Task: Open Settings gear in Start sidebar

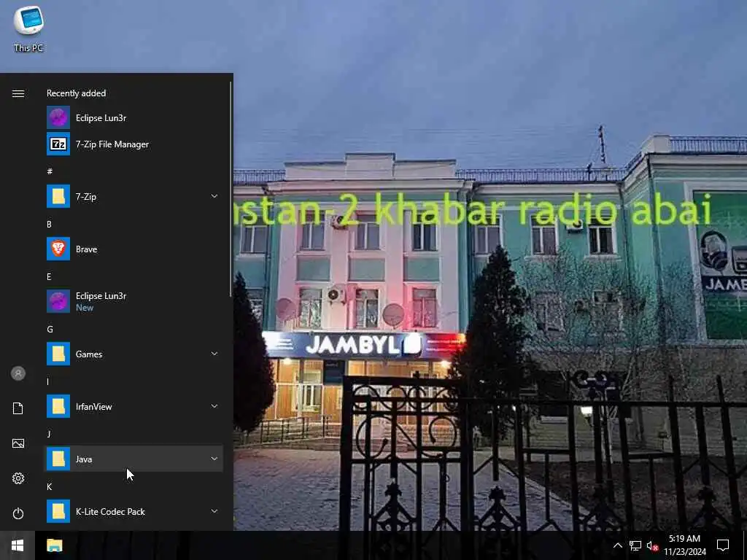Action: (18, 478)
